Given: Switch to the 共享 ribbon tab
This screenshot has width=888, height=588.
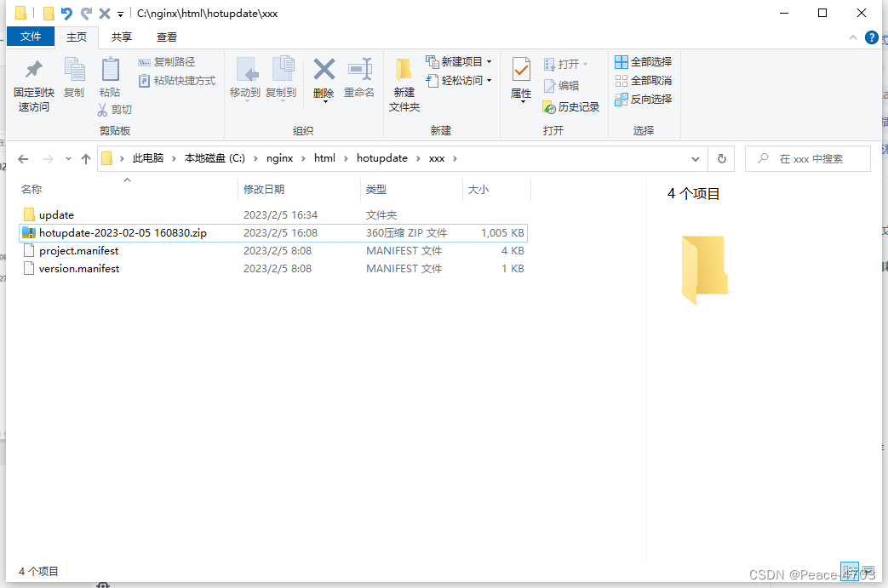Looking at the screenshot, I should [x=121, y=37].
